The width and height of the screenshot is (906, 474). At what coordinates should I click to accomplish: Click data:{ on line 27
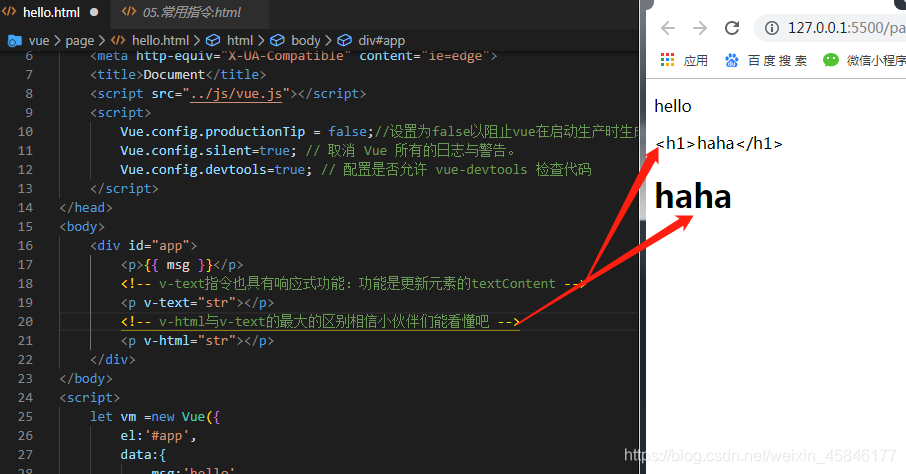(x=143, y=455)
